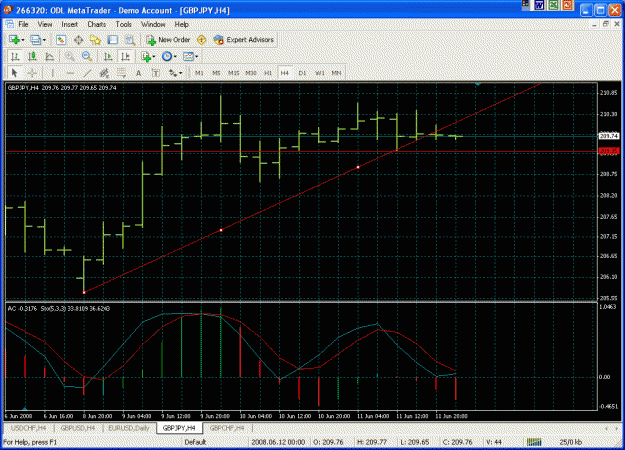Screen dimensions: 625x450
Task: Click the 'Default' profile status bar entry
Action: pos(195,442)
